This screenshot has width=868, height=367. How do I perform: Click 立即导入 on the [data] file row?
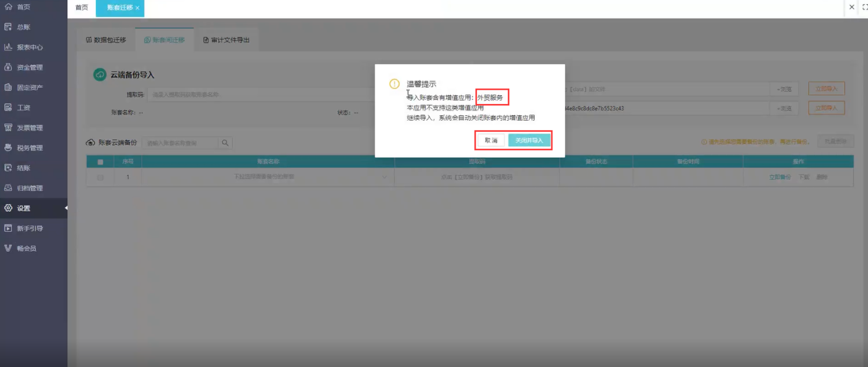(826, 89)
